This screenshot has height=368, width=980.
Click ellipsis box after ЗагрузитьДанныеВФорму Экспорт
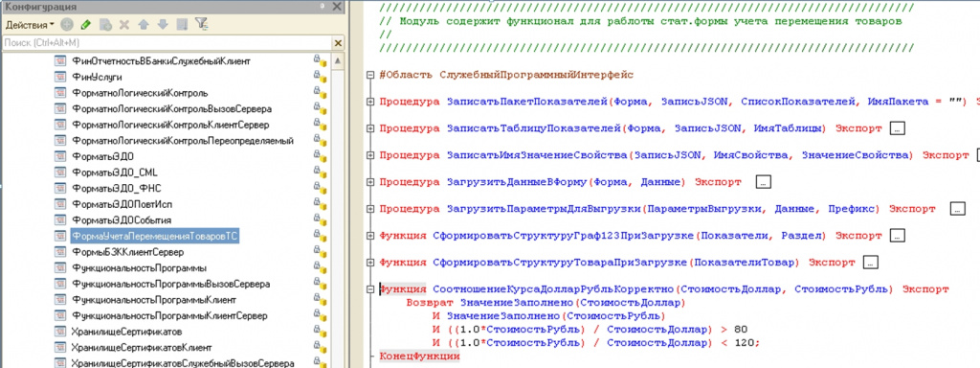(x=764, y=181)
